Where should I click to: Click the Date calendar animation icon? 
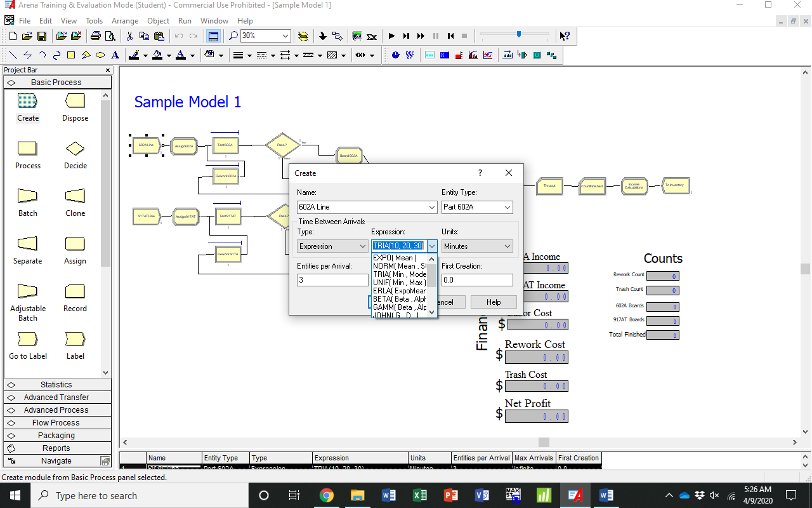click(410, 55)
